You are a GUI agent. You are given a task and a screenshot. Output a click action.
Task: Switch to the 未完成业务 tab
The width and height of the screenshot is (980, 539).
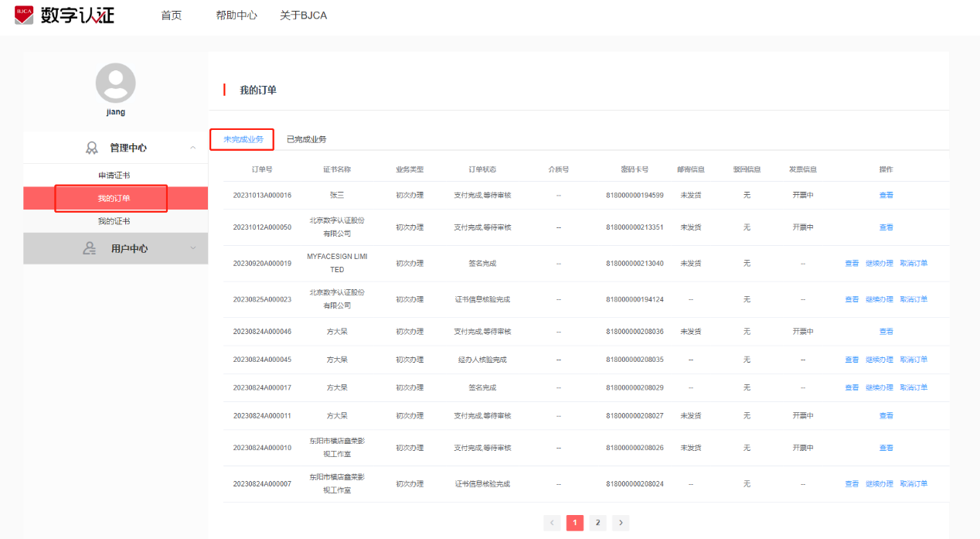click(243, 139)
